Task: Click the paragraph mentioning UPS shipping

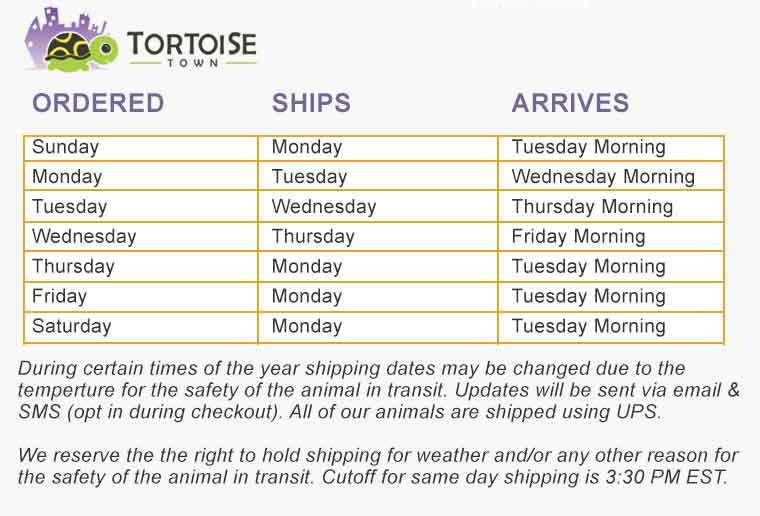Action: pyautogui.click(x=379, y=390)
